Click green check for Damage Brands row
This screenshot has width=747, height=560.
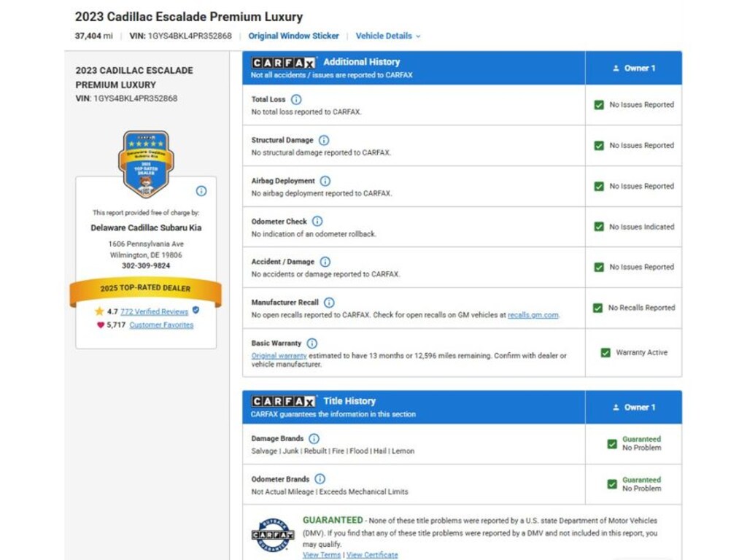612,444
